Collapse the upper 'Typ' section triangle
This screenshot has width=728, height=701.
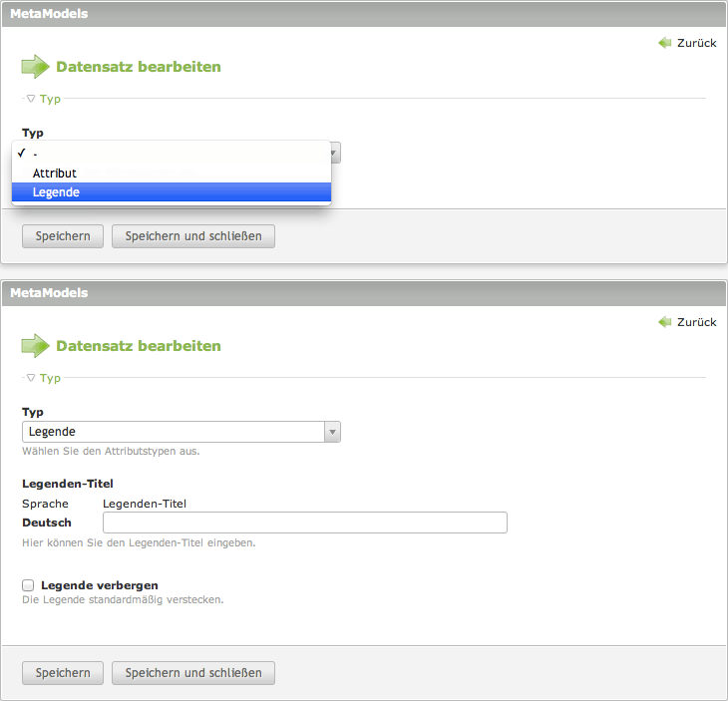pos(31,99)
